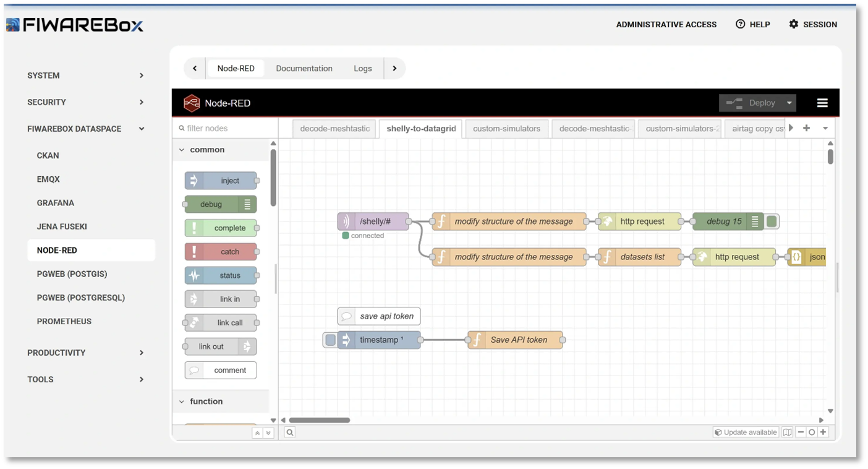Click the Update available notice
Viewport: 868px width, 469px height.
[x=746, y=432]
